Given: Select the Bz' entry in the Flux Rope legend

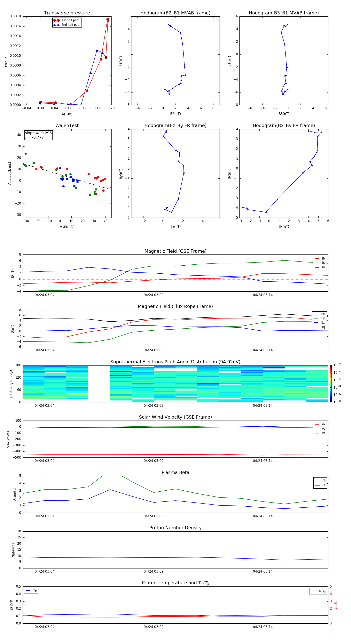Looking at the screenshot, I should (320, 323).
